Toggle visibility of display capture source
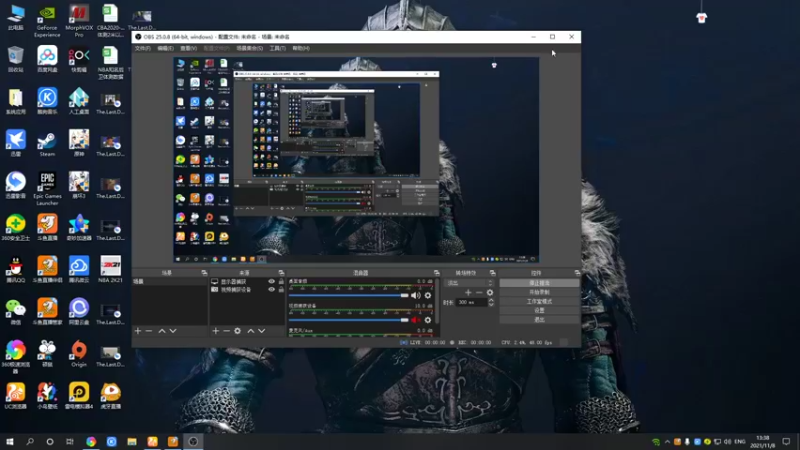800x450 pixels. (x=271, y=282)
